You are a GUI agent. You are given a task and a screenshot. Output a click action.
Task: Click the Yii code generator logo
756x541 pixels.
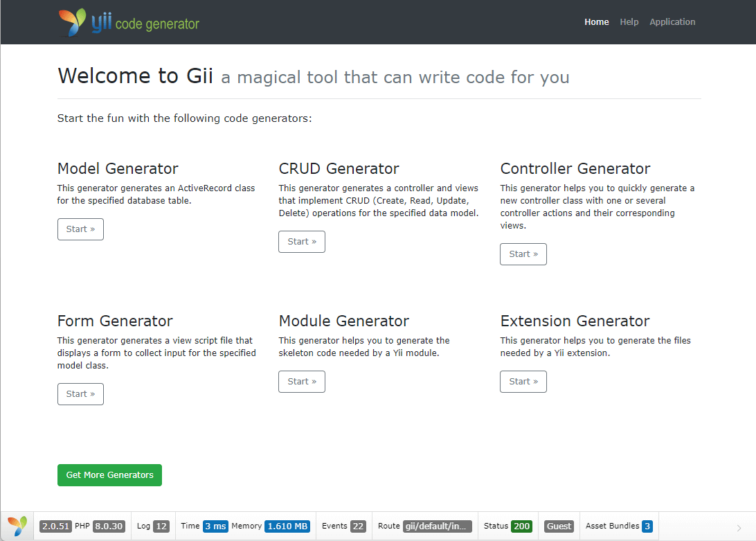point(129,22)
